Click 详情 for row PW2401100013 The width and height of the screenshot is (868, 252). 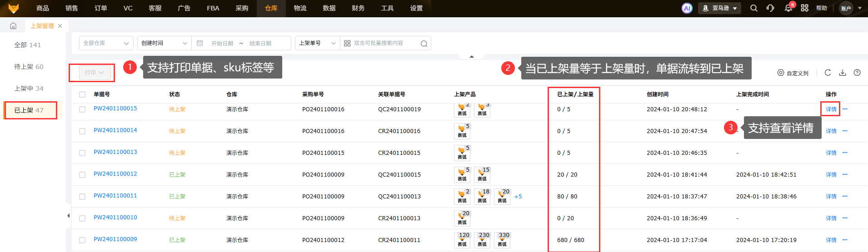click(x=831, y=153)
